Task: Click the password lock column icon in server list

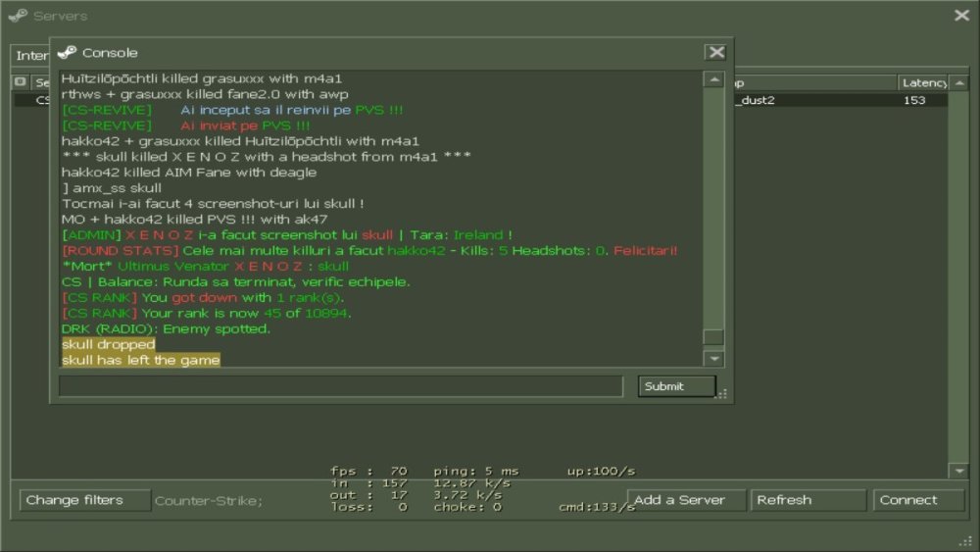Action: (x=20, y=82)
